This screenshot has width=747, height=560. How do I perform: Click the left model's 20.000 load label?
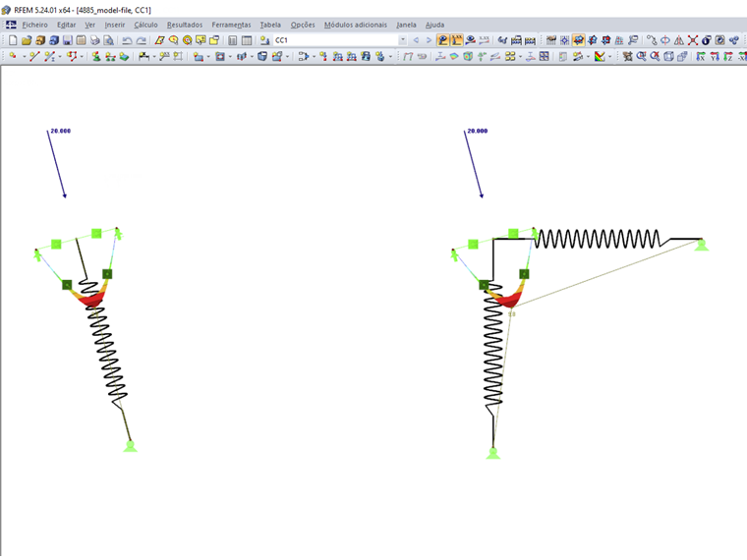[x=61, y=131]
